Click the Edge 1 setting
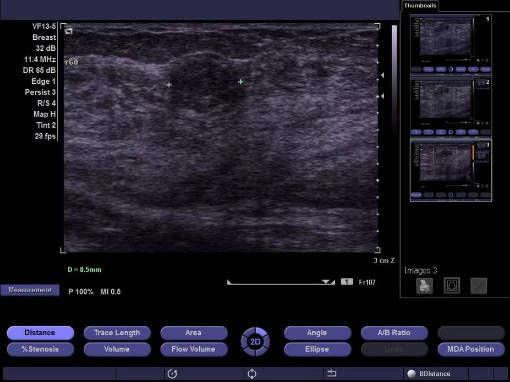 pyautogui.click(x=43, y=81)
